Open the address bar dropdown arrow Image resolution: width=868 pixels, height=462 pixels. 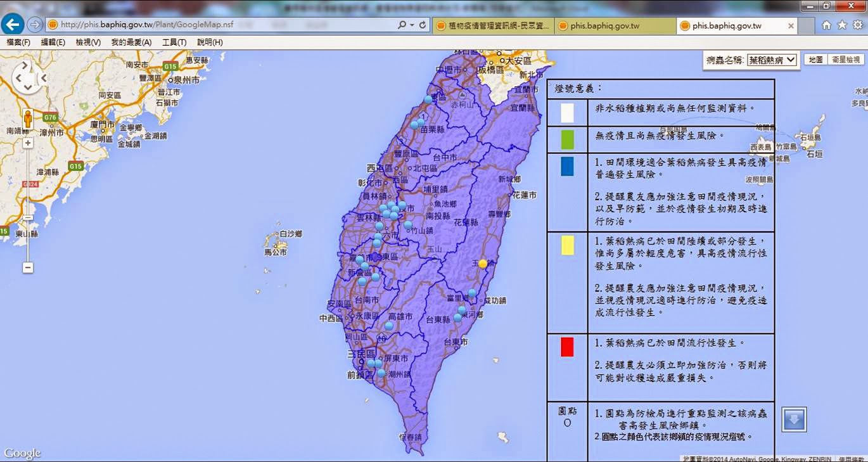coord(411,25)
